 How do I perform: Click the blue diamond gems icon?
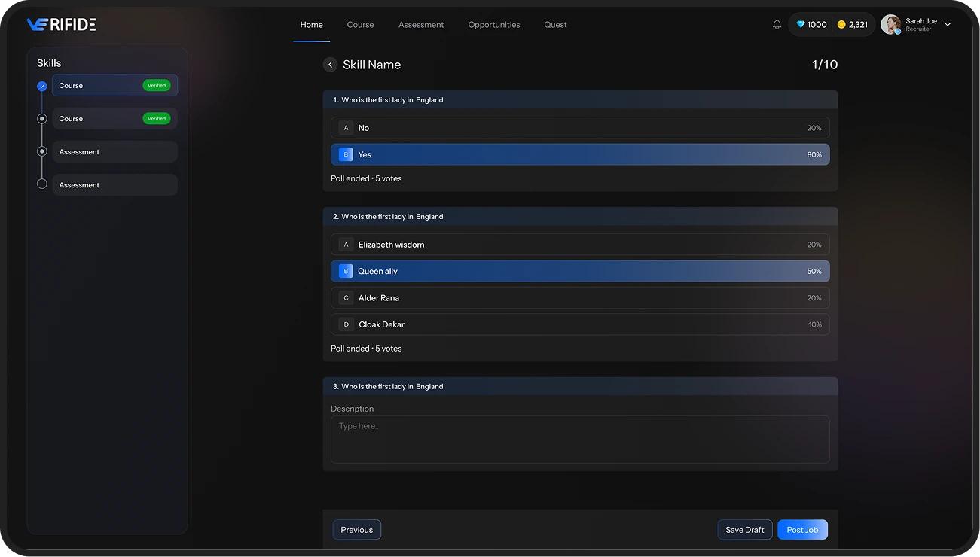coord(801,25)
